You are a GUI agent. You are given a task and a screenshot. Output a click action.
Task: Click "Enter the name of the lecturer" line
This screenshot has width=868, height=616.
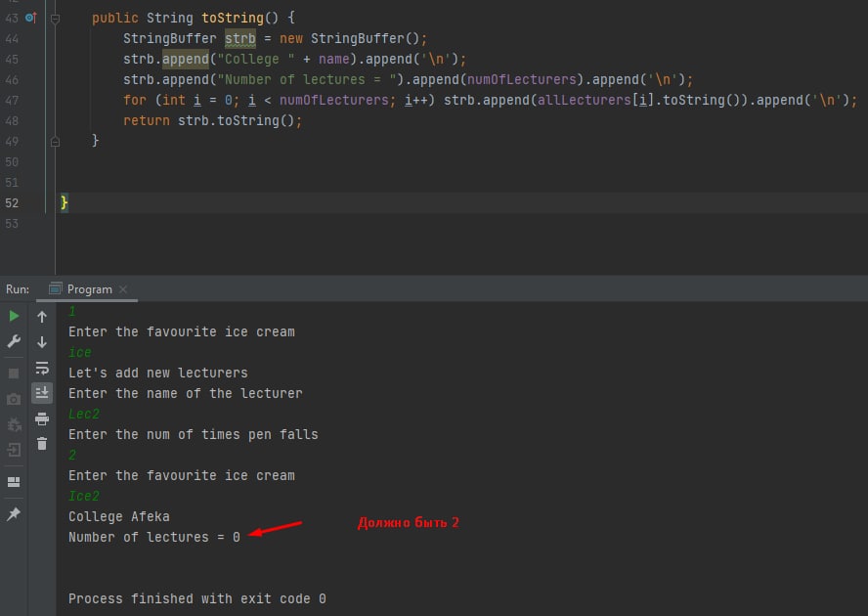click(186, 393)
